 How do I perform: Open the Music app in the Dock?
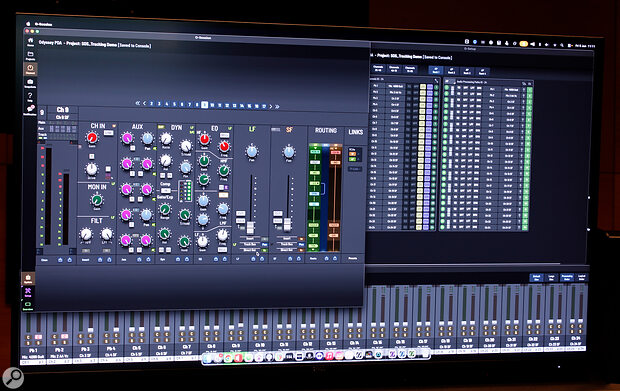click(x=329, y=356)
